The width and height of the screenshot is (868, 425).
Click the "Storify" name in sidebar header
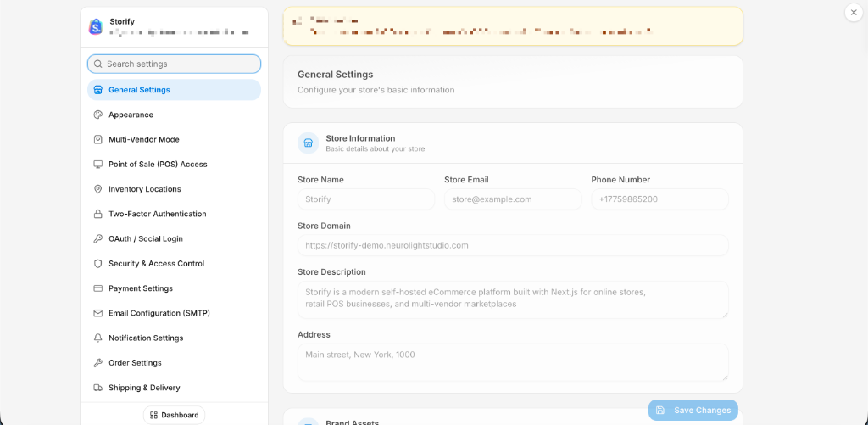122,21
